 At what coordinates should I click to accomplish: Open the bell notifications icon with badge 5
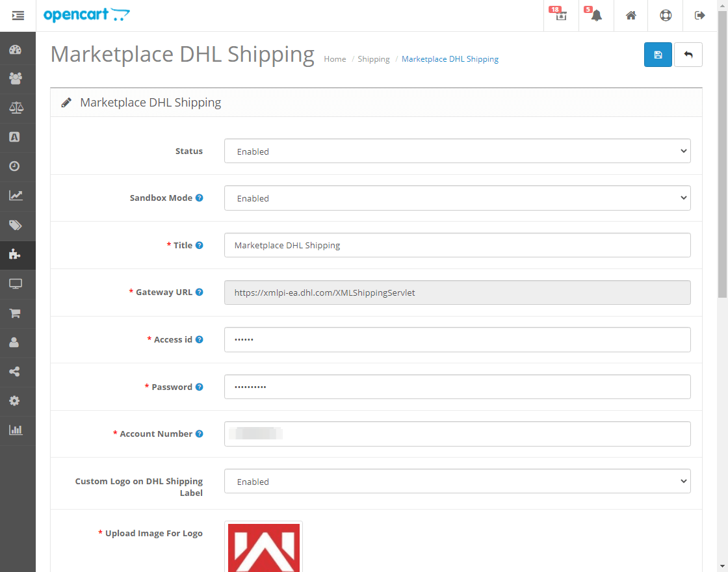coord(596,16)
